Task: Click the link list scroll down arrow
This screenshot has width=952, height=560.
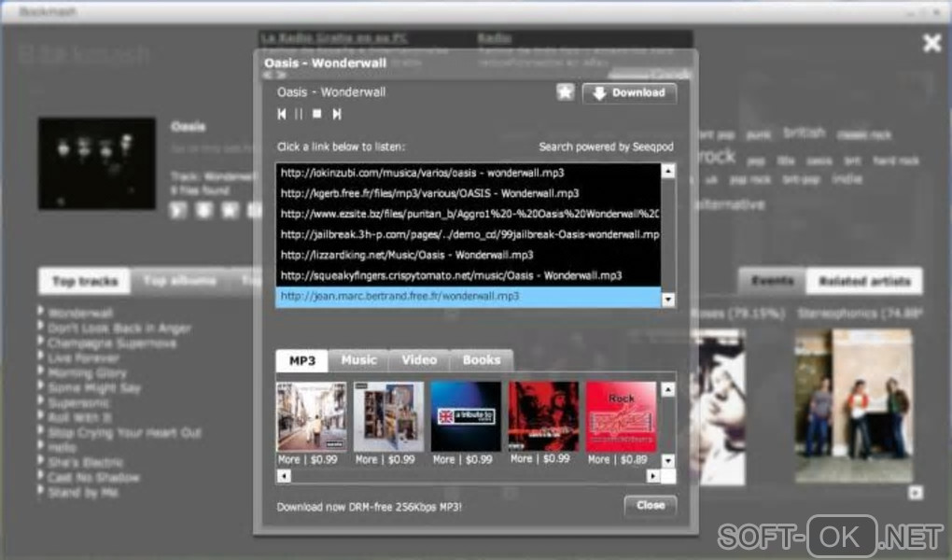Action: point(668,300)
